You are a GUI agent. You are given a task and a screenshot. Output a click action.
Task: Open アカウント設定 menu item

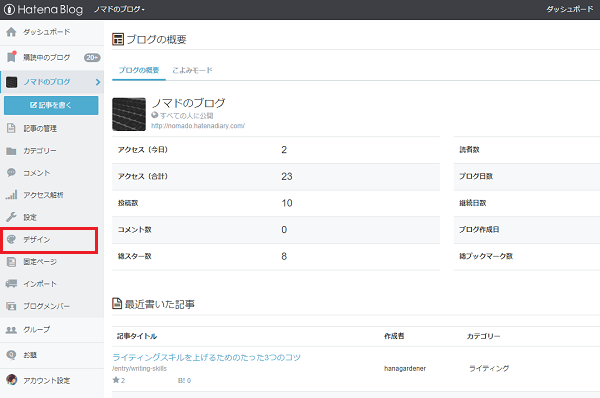point(52,380)
